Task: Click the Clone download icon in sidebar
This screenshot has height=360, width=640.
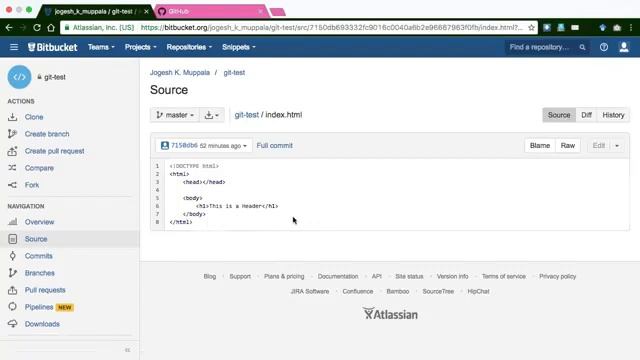Action: point(13,117)
